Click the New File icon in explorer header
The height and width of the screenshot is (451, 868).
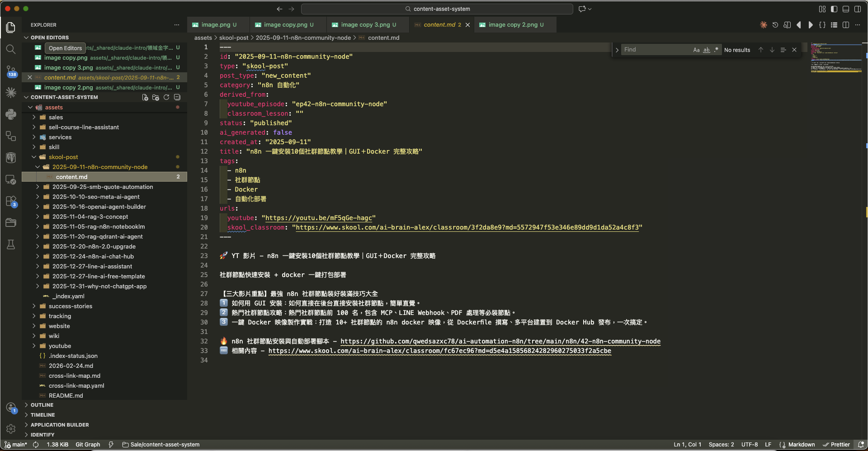click(x=145, y=97)
